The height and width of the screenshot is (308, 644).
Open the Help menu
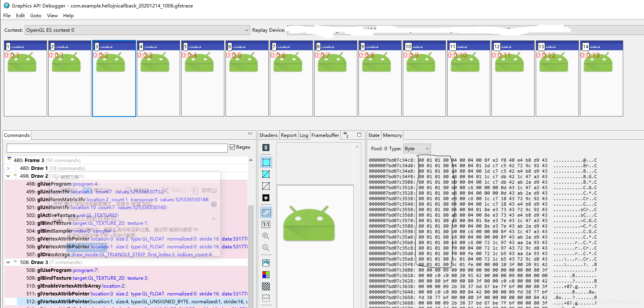(x=68, y=16)
